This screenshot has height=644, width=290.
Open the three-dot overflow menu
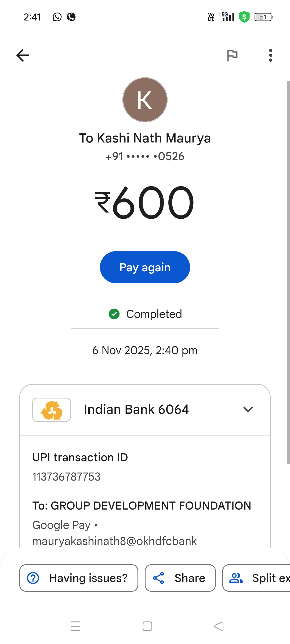click(270, 55)
